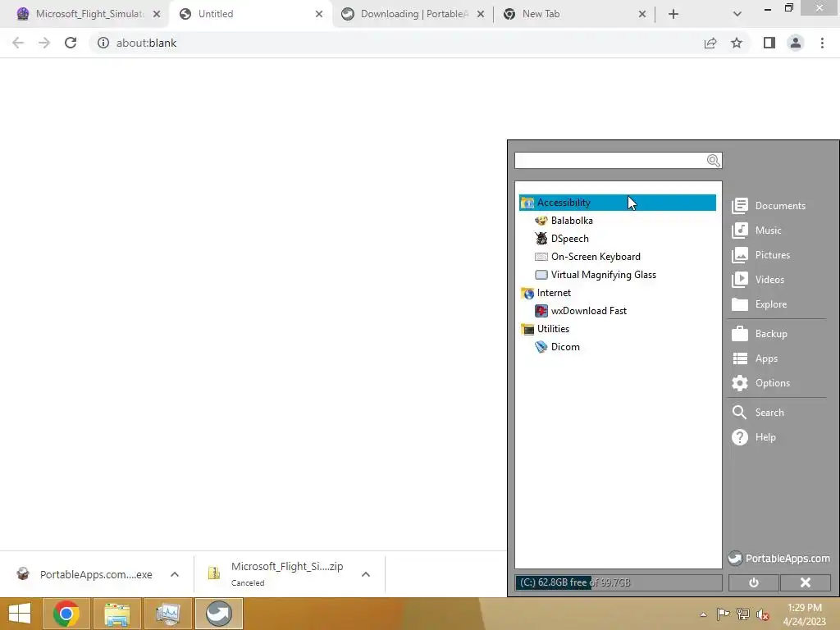
Task: Open File Explorer from the taskbar
Action: tap(117, 614)
